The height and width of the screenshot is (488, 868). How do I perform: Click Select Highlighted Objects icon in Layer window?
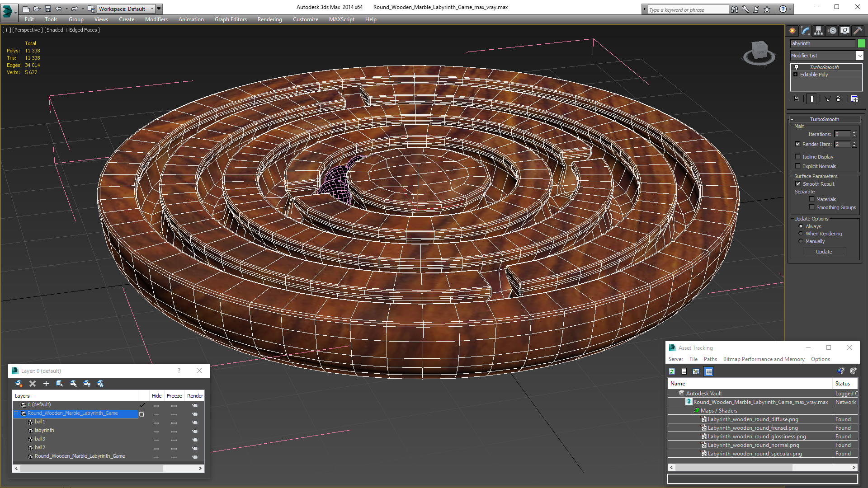pyautogui.click(x=59, y=384)
